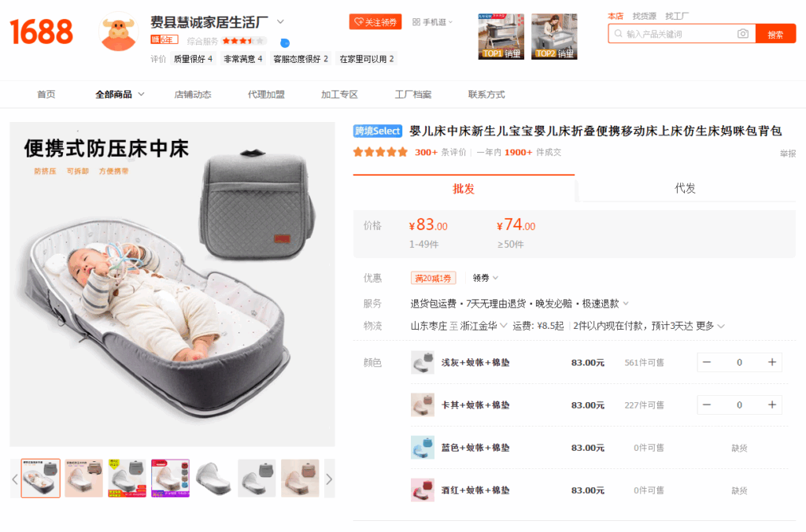Select the 蓝色+蚊帐+棉垫 color swatch
Screen dimensions: 806x532
[423, 448]
